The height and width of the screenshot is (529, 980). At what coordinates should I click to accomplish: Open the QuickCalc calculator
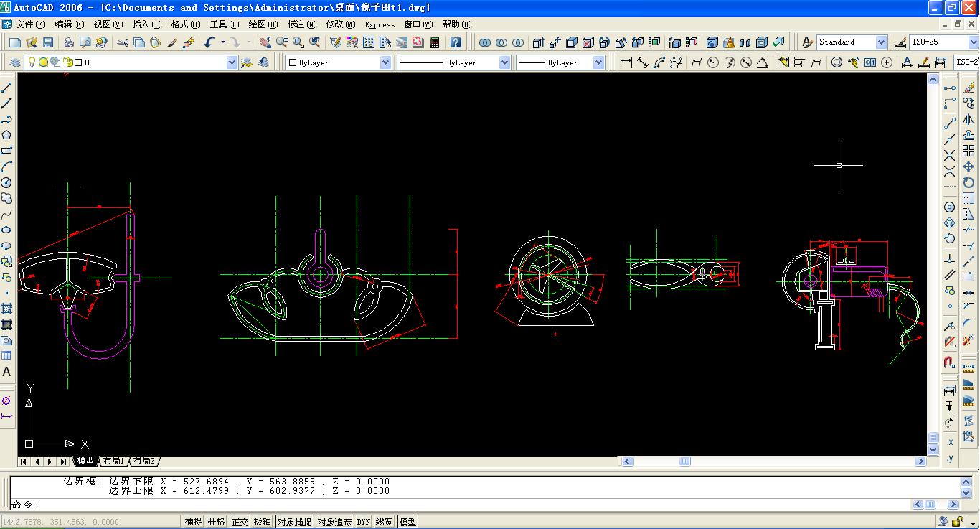tap(435, 43)
